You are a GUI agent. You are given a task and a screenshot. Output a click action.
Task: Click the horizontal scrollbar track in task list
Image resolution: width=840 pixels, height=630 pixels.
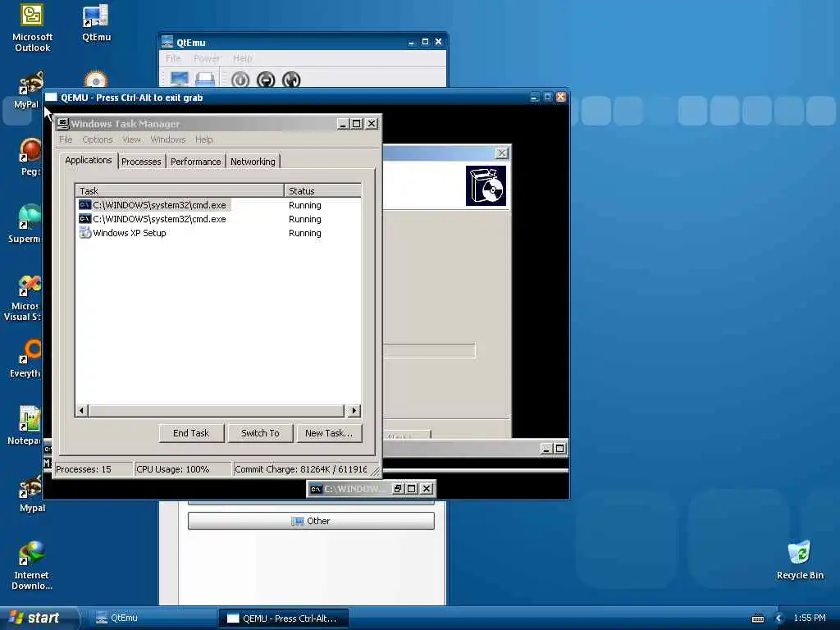[217, 411]
